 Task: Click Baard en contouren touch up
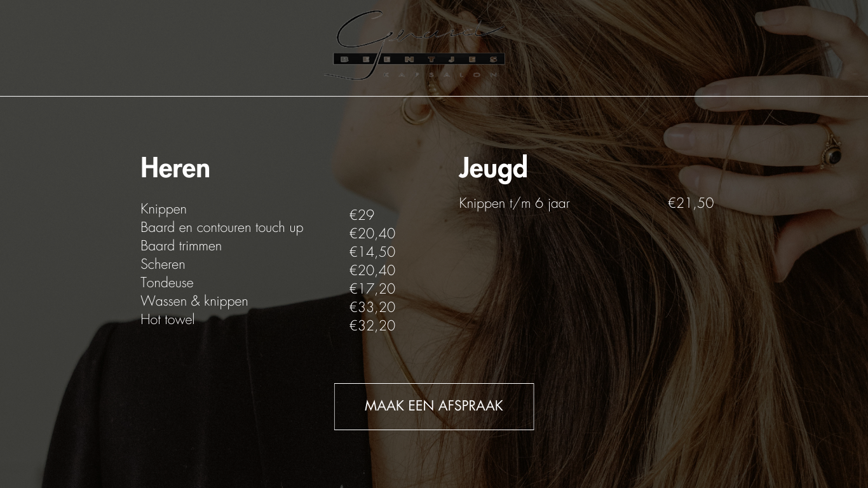click(x=222, y=227)
